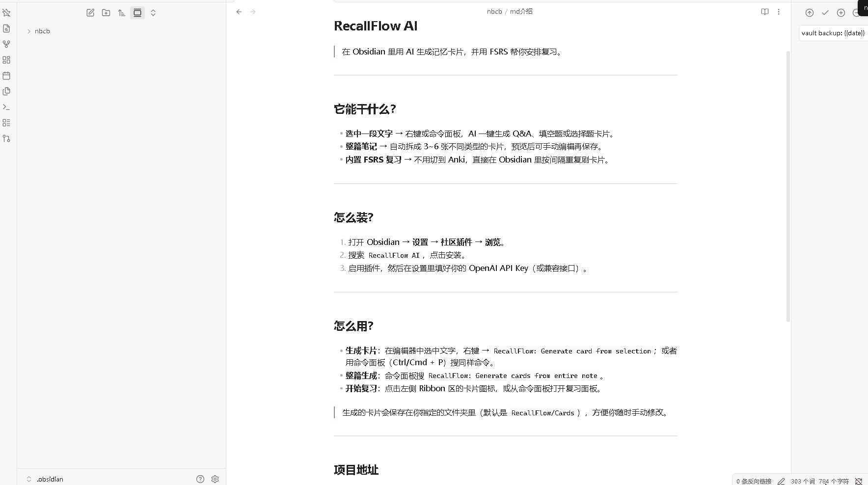Open today's daily note calendar icon
The image size is (868, 485).
(x=6, y=76)
